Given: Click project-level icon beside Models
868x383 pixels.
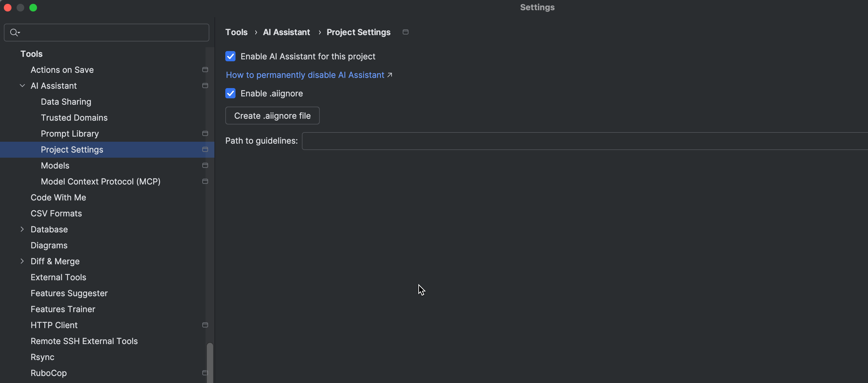Looking at the screenshot, I should coord(205,166).
